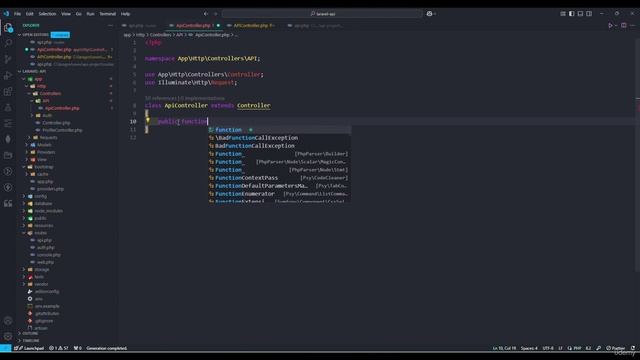
Task: Click the Prettier status bar item
Action: tap(616, 348)
